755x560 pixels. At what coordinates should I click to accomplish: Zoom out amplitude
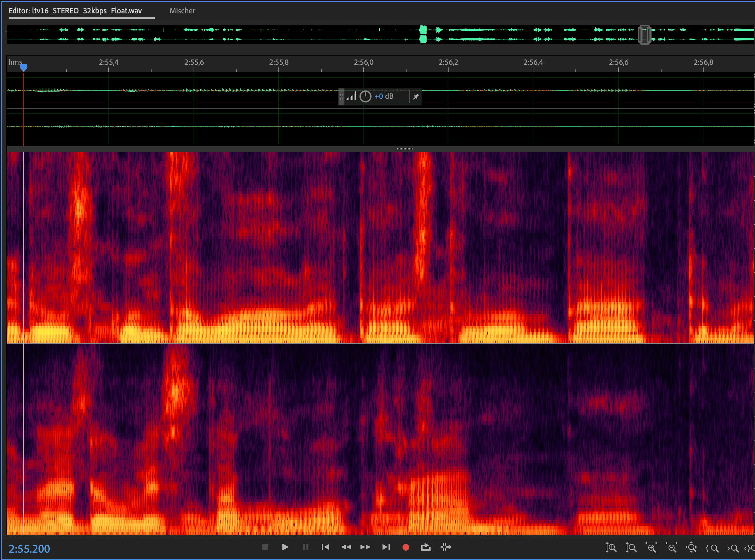[631, 547]
